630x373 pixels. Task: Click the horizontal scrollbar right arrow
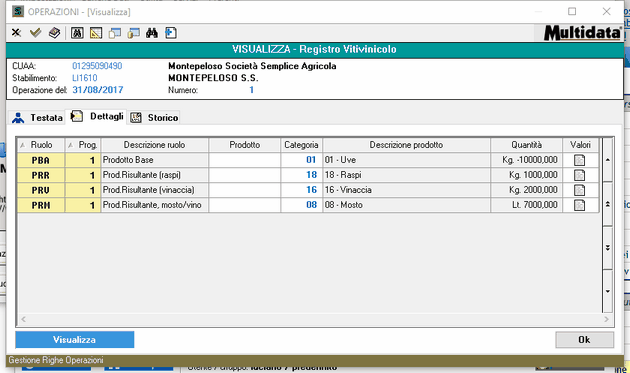(606, 319)
